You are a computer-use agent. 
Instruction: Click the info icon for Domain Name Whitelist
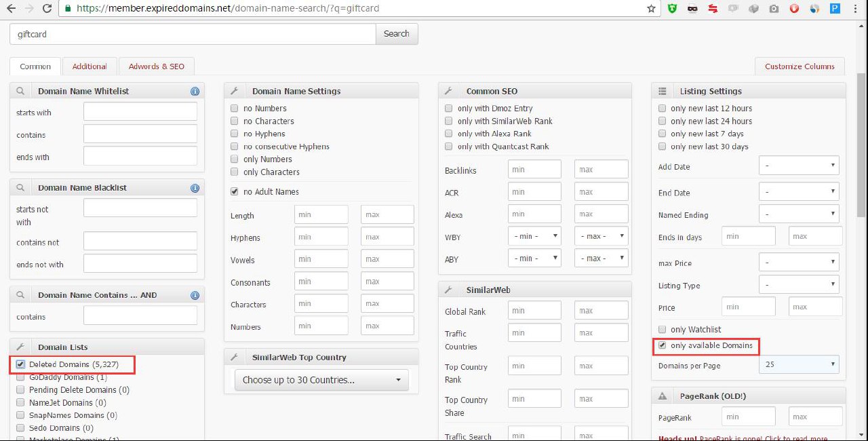(195, 91)
